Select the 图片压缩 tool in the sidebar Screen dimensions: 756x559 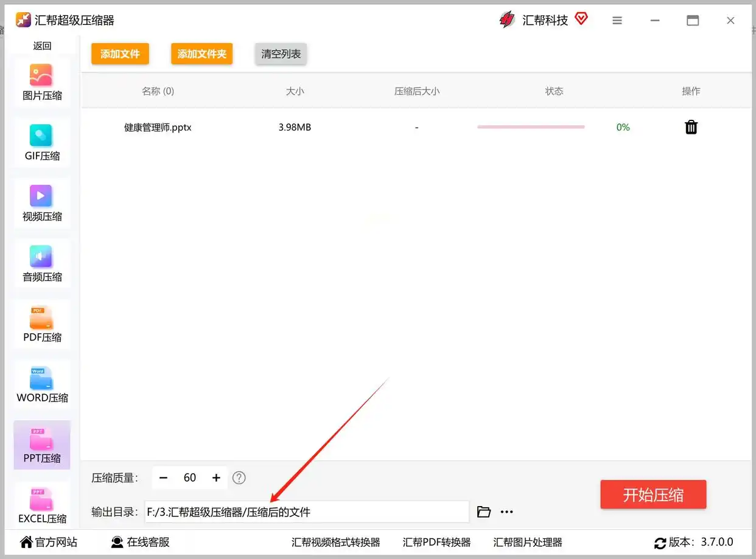[41, 82]
